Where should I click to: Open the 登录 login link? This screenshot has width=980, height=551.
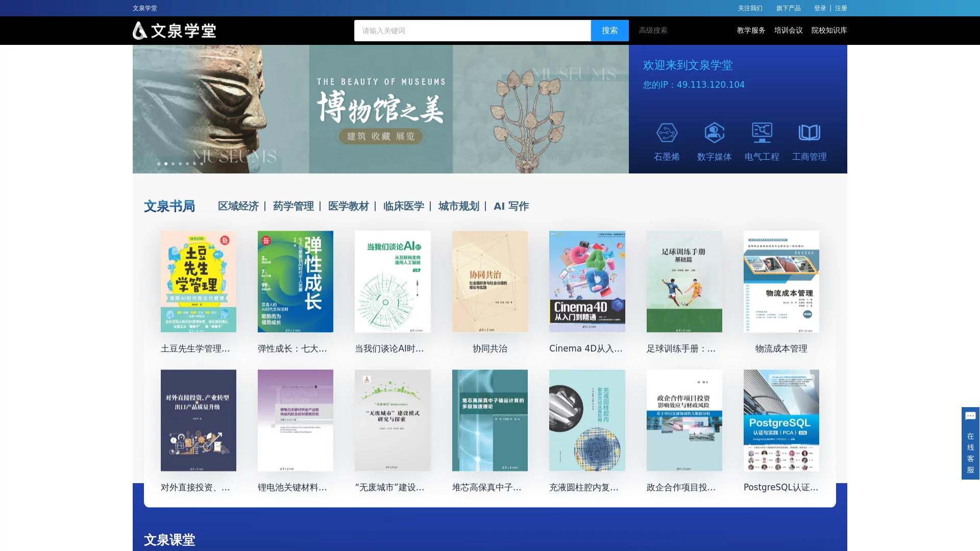click(820, 8)
